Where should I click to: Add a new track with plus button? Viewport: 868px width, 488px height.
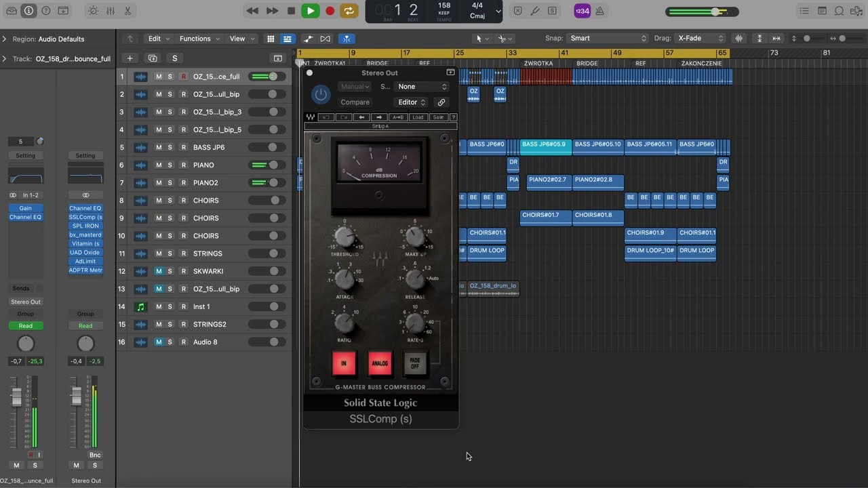[130, 58]
